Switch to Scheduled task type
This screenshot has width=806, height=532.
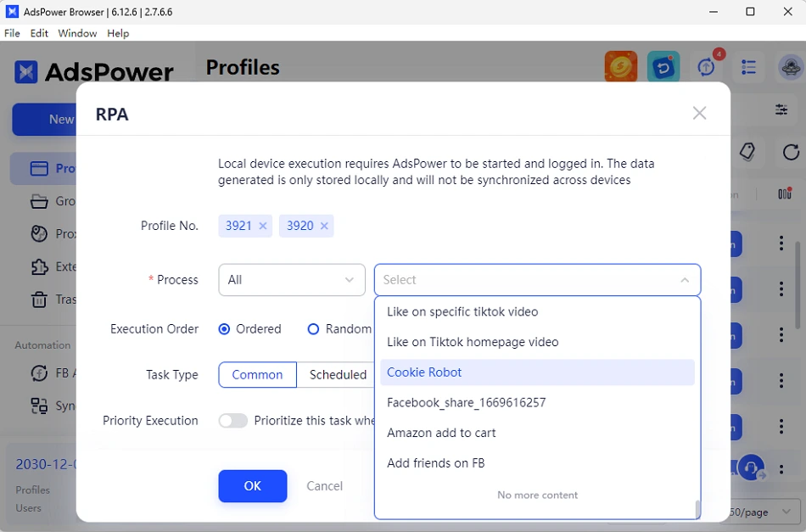[337, 375]
